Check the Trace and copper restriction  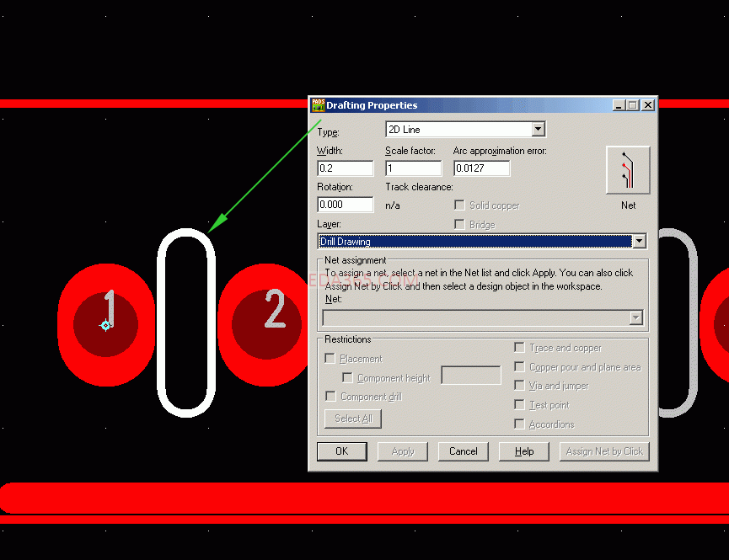point(519,347)
